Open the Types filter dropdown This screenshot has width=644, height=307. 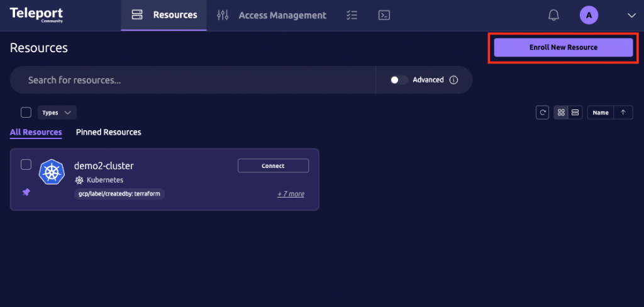coord(57,112)
